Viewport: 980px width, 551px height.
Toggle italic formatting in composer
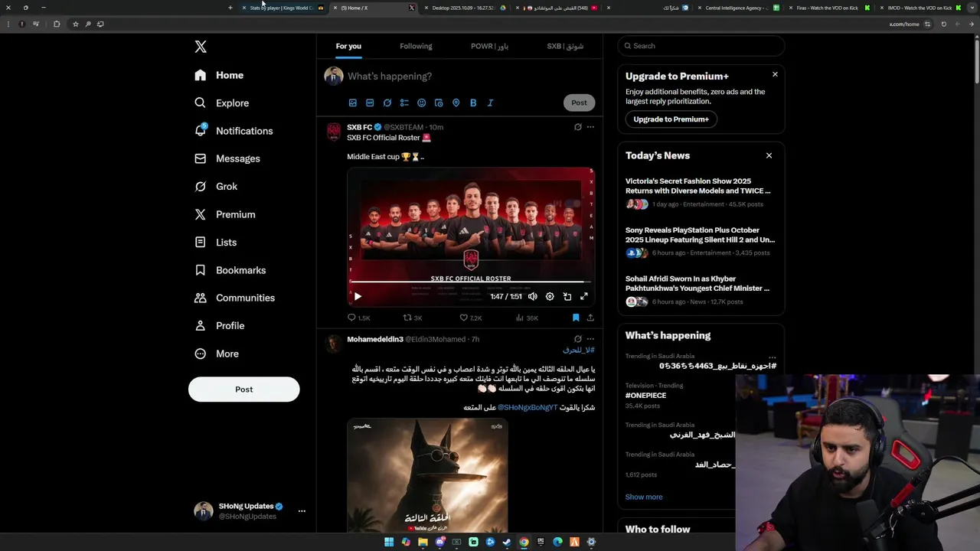click(490, 103)
